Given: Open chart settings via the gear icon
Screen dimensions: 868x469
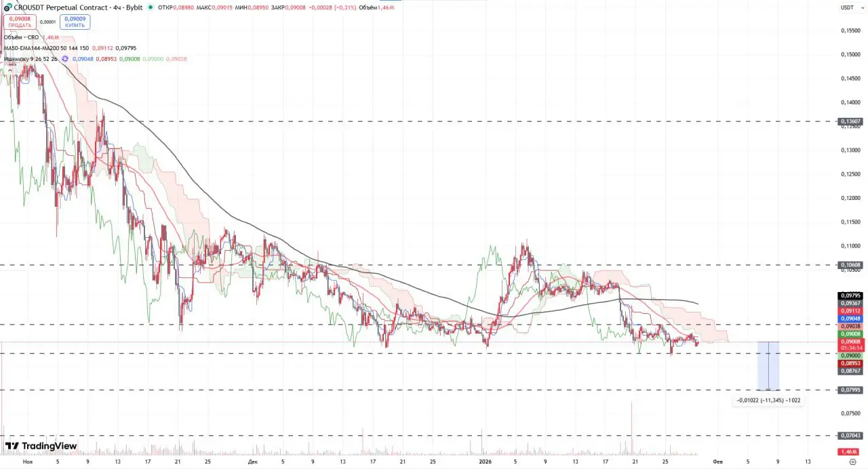Looking at the screenshot, I should click(852, 462).
